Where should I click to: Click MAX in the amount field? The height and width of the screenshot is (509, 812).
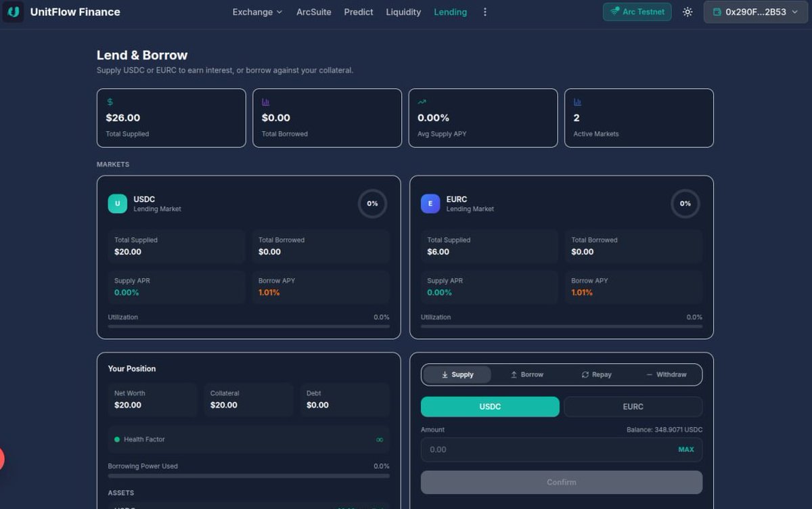pos(685,449)
